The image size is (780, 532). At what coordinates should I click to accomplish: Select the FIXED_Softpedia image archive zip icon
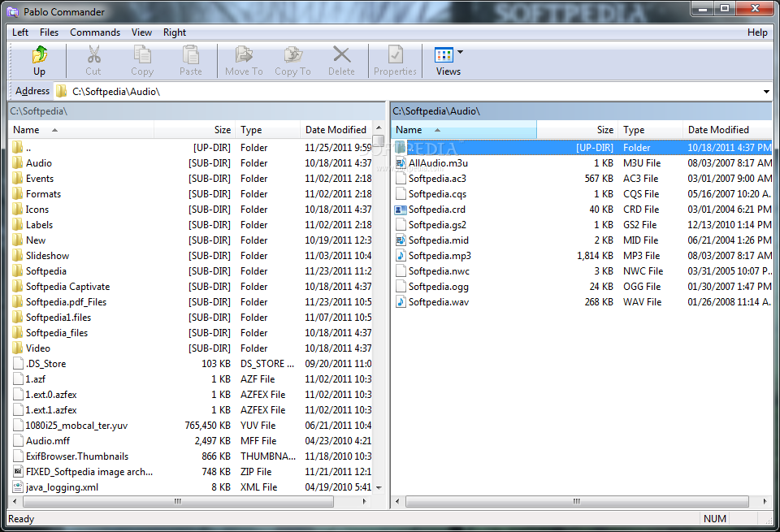tap(18, 471)
